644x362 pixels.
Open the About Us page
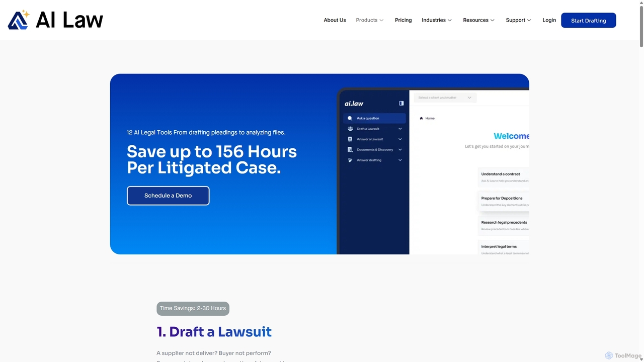click(x=335, y=20)
